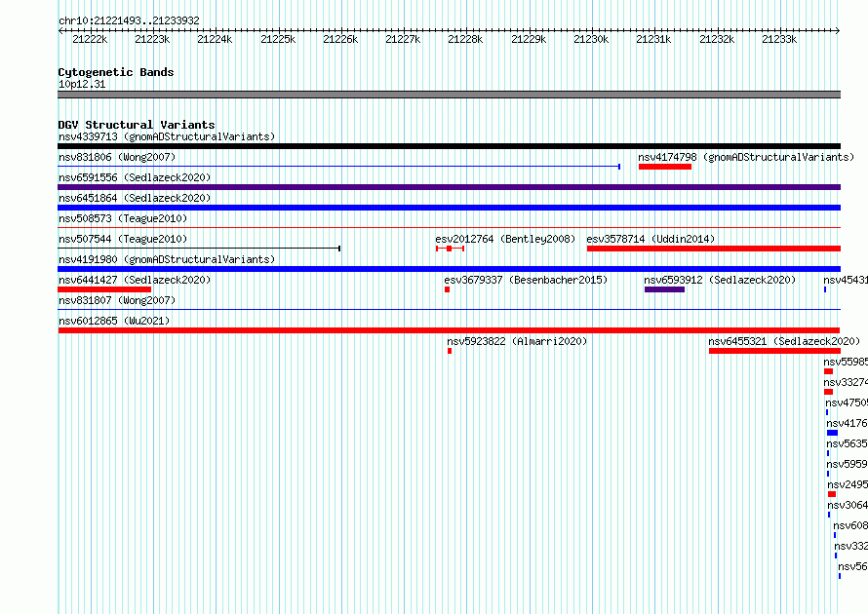This screenshot has width=868, height=614.
Task: Open the truncated nsv4176 variant label
Action: pos(847,423)
